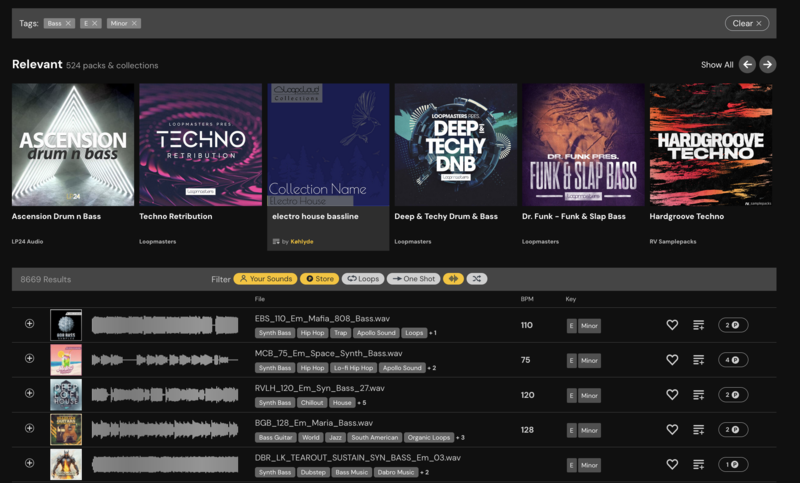Add MCB_75_Em_Space_Synth_Bass to a list

tap(698, 360)
